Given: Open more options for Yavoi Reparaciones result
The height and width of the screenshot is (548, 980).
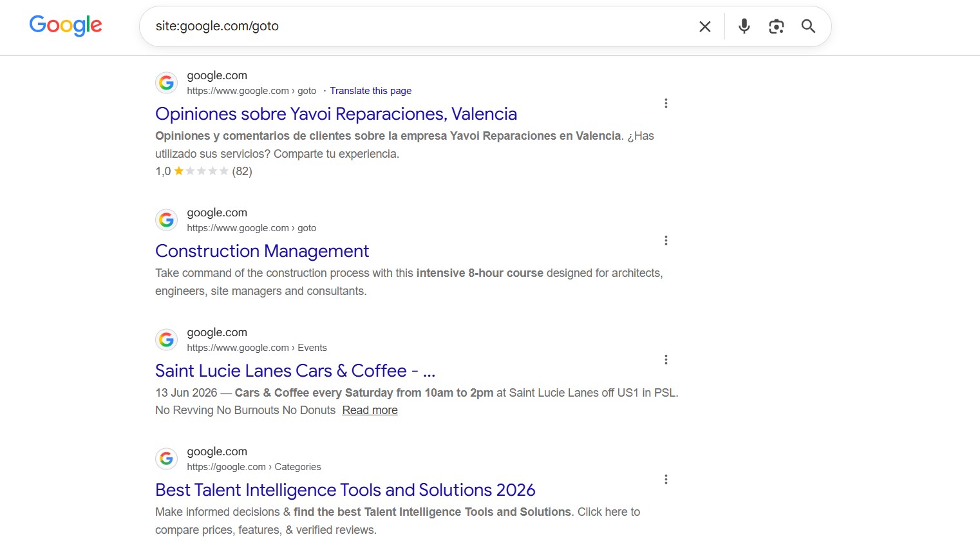Looking at the screenshot, I should 666,103.
